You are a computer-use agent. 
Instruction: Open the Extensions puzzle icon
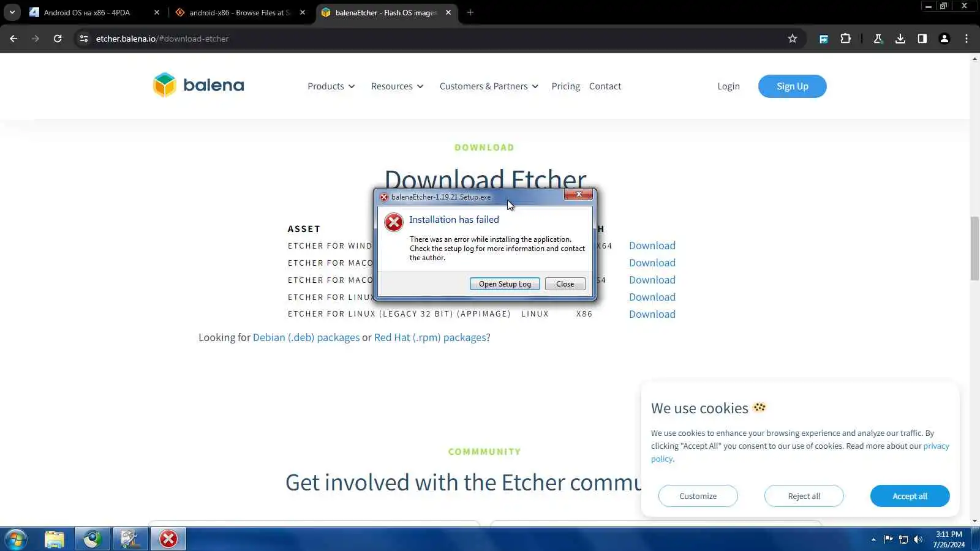pos(845,39)
